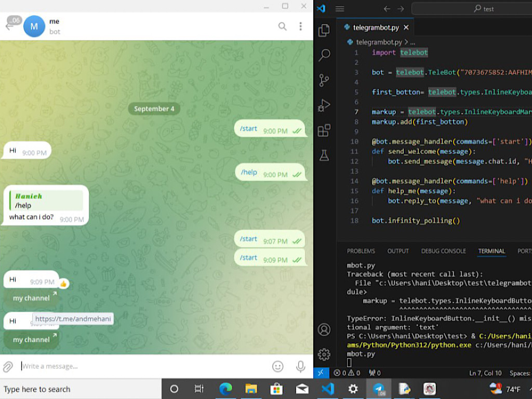This screenshot has width=532, height=399.
Task: Go back from the Telegram chat
Action: pyautogui.click(x=9, y=26)
